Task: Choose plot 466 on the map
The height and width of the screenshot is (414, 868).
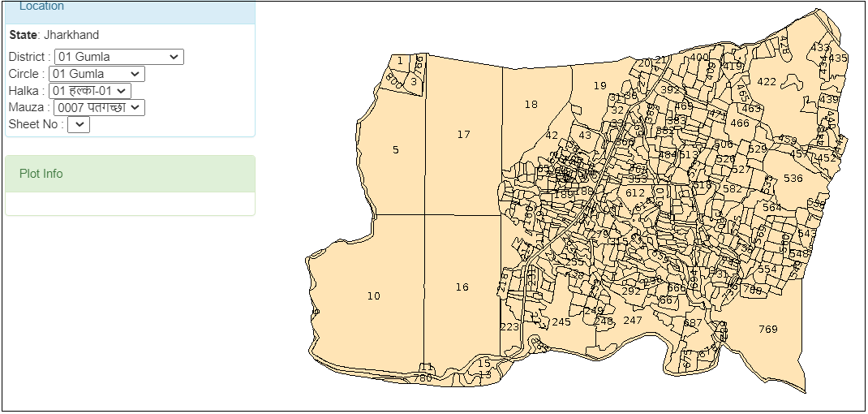Action: point(739,123)
